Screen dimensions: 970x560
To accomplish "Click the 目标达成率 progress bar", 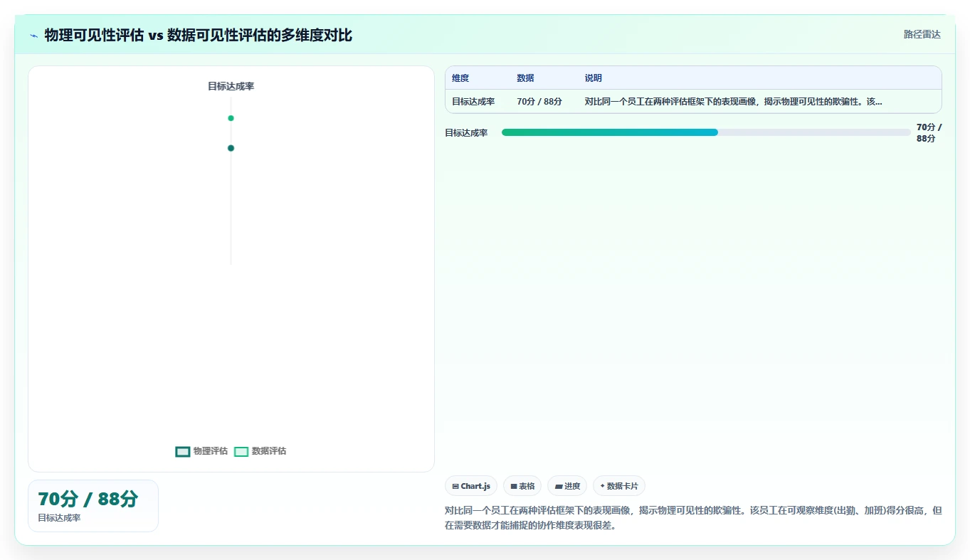I will click(706, 132).
